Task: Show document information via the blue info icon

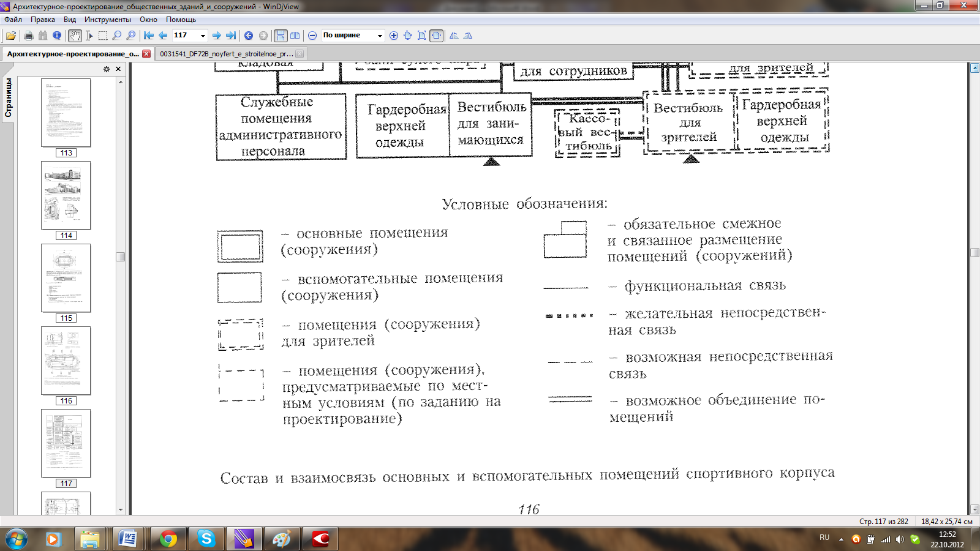Action: tap(57, 36)
